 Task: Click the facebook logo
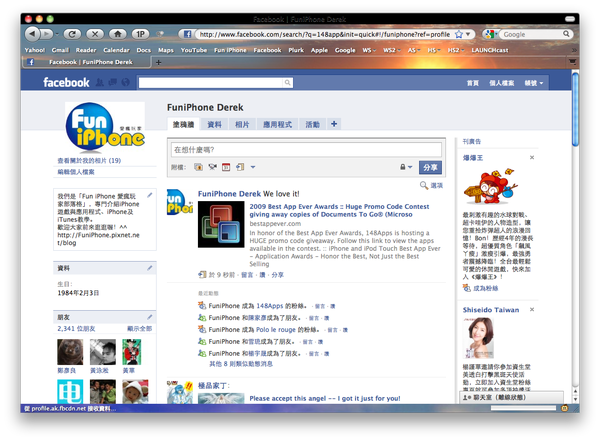click(x=66, y=82)
